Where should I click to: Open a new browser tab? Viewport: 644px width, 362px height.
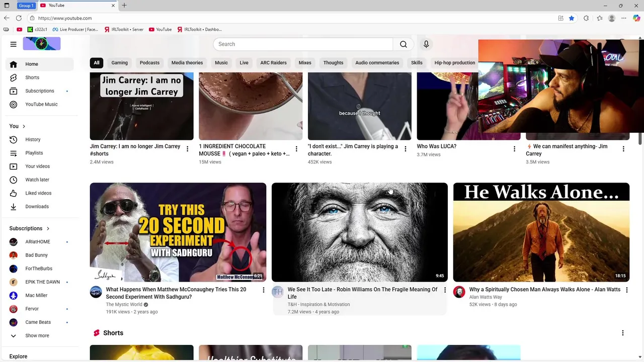pyautogui.click(x=124, y=6)
